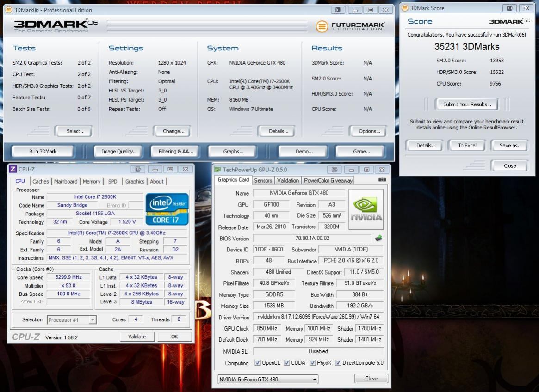Close the 3DMark Score window via X
The image size is (539, 392).
click(x=527, y=8)
